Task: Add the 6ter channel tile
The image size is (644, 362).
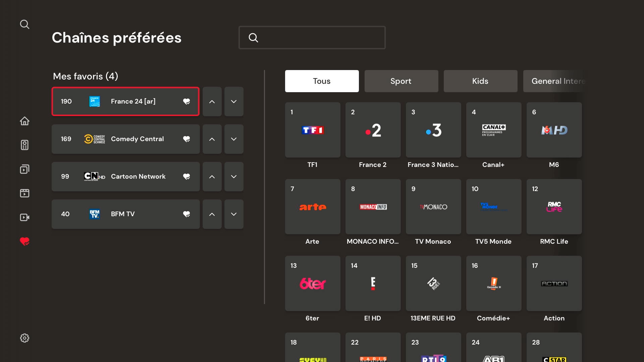Action: click(313, 284)
